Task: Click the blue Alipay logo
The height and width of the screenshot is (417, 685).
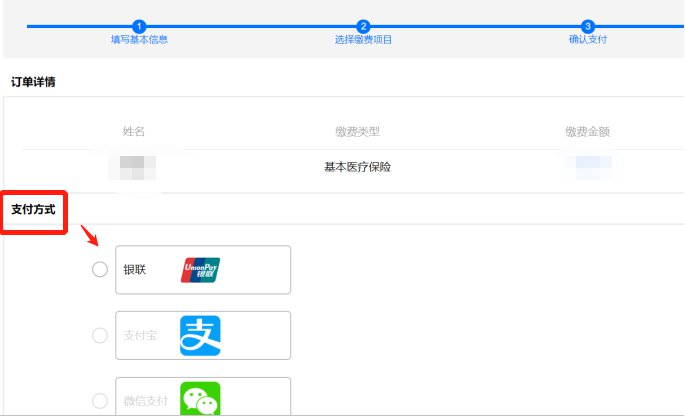Action: (200, 335)
